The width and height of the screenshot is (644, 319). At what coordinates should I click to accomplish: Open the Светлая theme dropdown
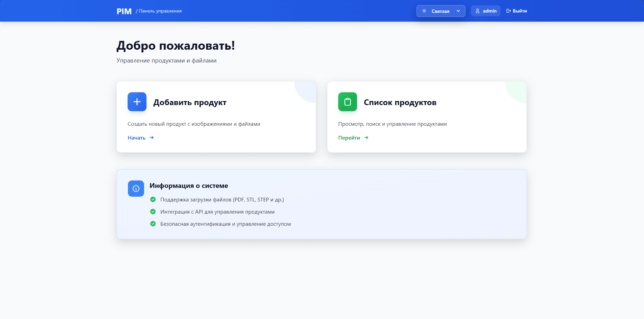pos(440,11)
